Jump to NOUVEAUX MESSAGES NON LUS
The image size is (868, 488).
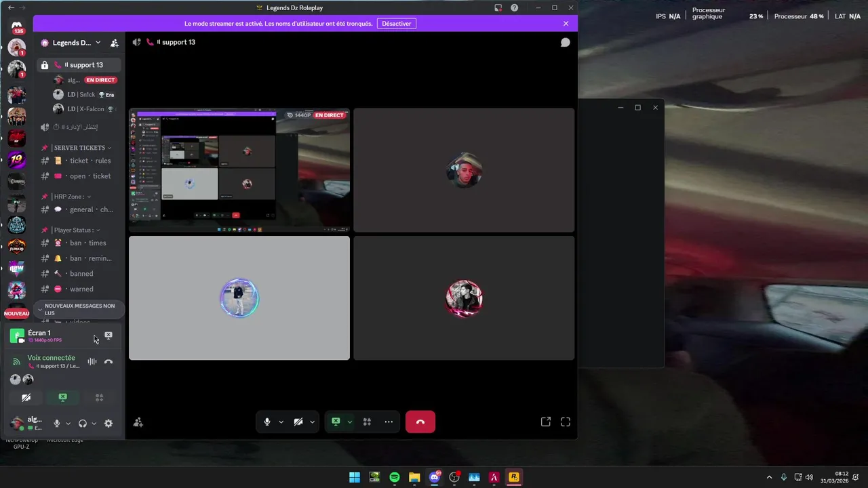click(80, 310)
